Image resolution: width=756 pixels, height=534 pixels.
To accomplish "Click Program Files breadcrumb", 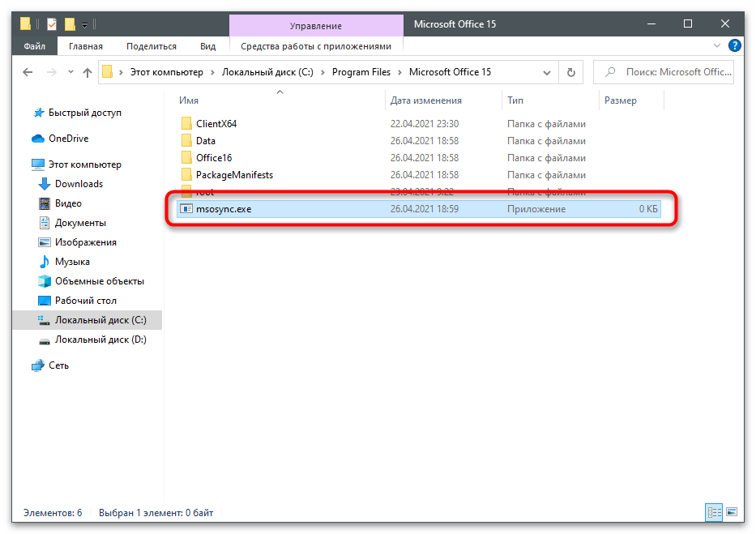I will click(361, 72).
